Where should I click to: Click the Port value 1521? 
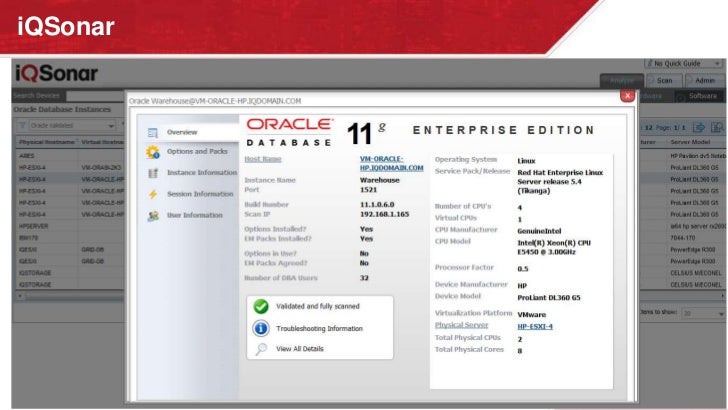click(369, 190)
